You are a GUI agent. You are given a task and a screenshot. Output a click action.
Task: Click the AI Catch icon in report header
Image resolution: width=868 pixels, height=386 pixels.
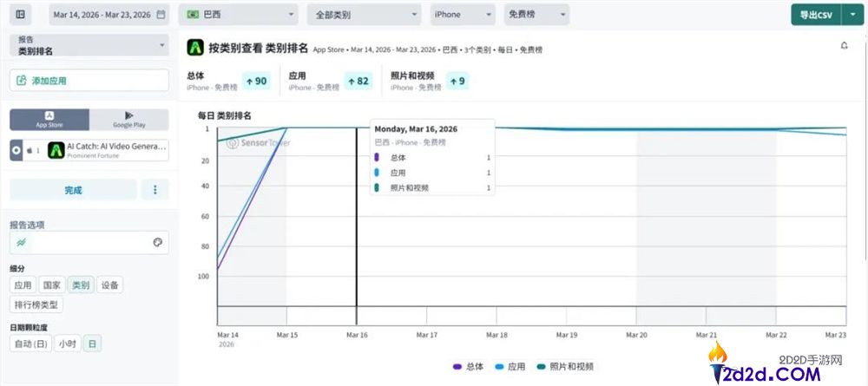[195, 48]
